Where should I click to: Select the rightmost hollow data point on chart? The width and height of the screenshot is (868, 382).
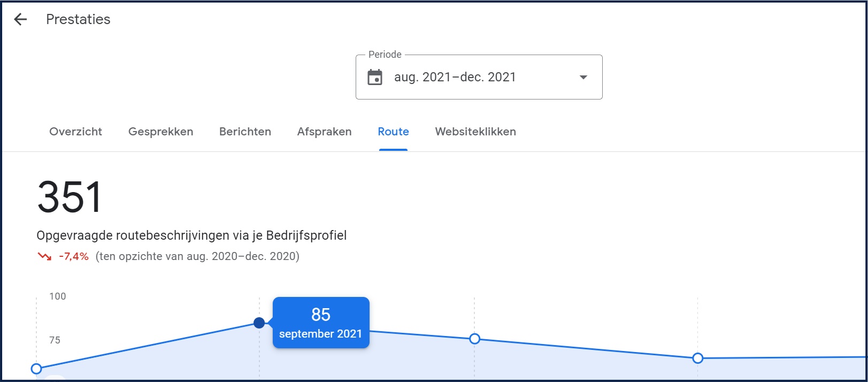pyautogui.click(x=697, y=358)
